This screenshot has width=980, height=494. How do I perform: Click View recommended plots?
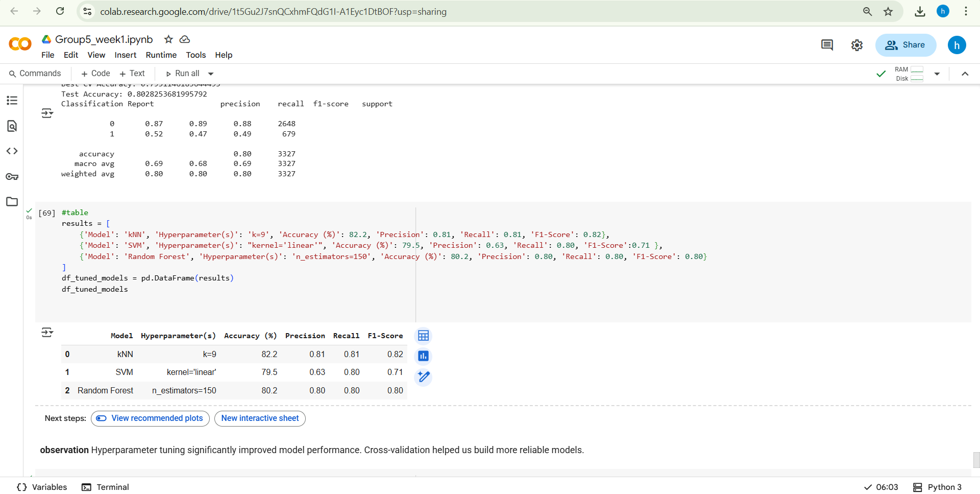point(150,418)
